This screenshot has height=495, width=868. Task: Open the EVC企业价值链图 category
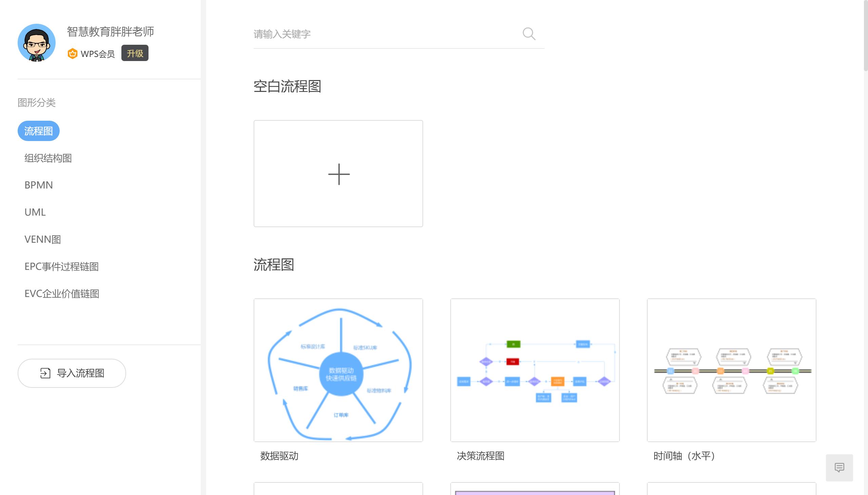tap(61, 294)
